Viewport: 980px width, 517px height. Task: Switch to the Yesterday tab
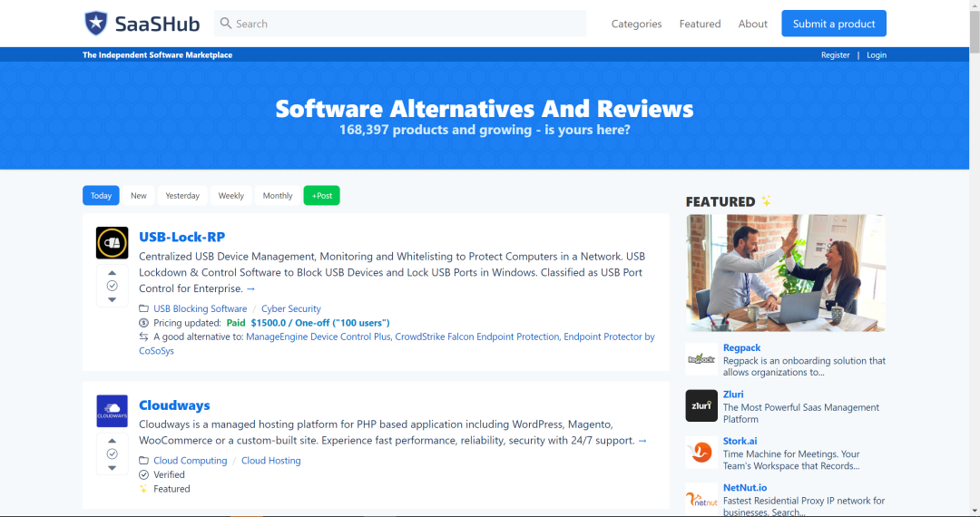click(182, 195)
